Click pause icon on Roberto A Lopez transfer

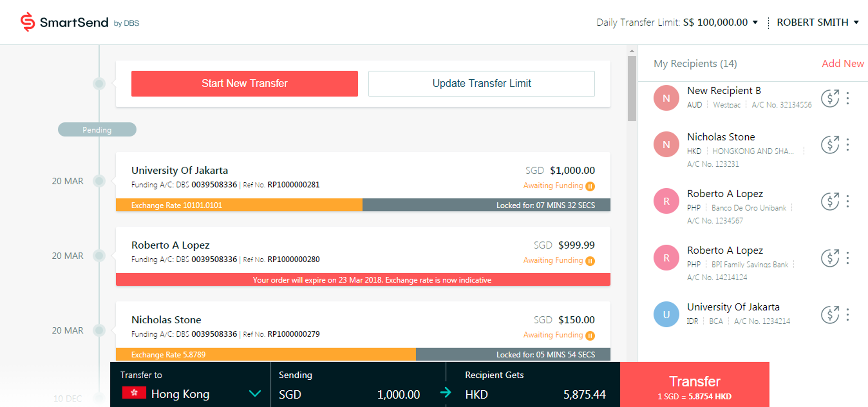click(x=590, y=261)
